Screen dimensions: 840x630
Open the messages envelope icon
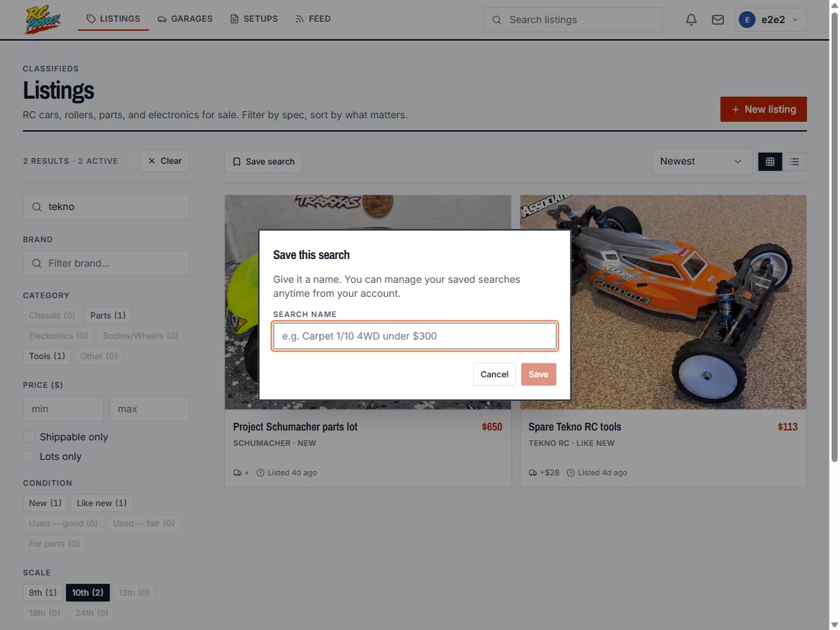click(x=717, y=20)
